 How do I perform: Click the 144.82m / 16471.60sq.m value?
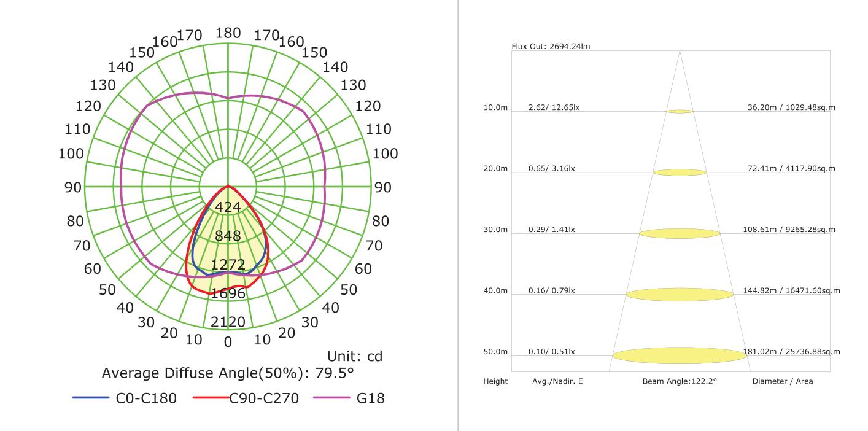791,290
